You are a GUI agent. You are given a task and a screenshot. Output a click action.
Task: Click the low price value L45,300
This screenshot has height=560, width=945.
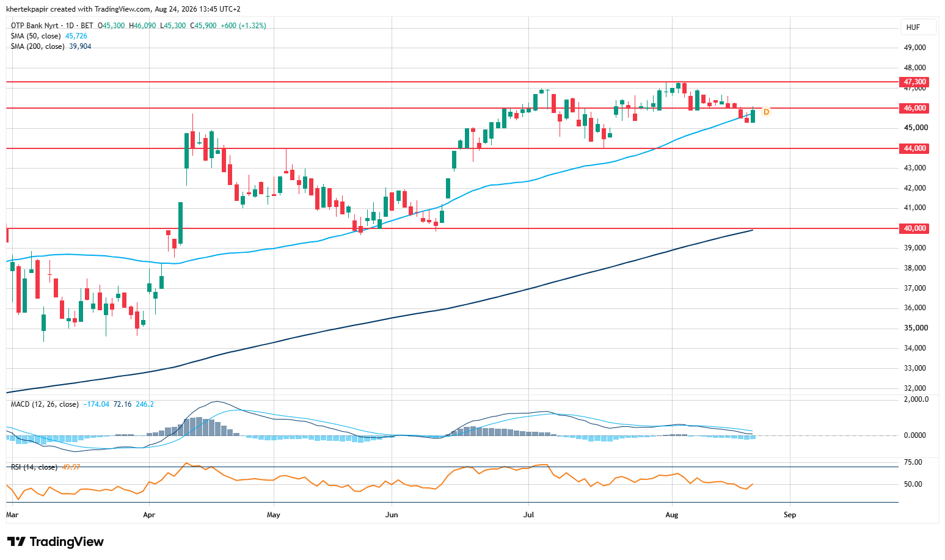click(x=173, y=26)
